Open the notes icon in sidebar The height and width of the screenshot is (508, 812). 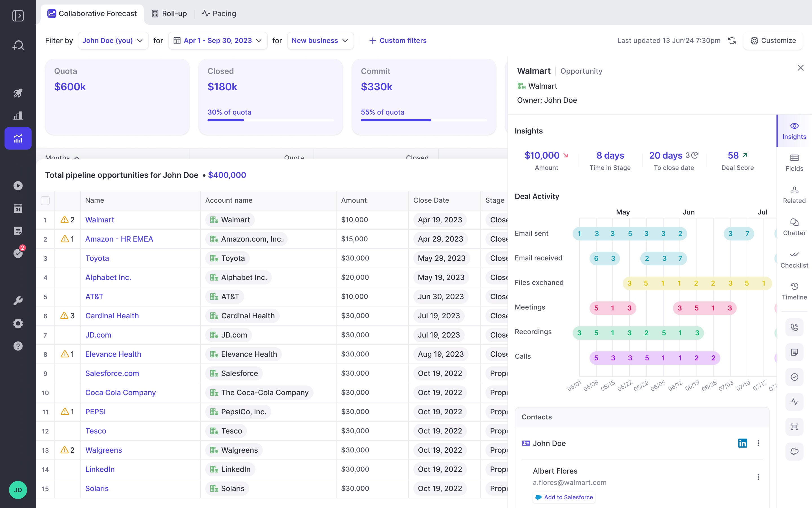point(18,231)
